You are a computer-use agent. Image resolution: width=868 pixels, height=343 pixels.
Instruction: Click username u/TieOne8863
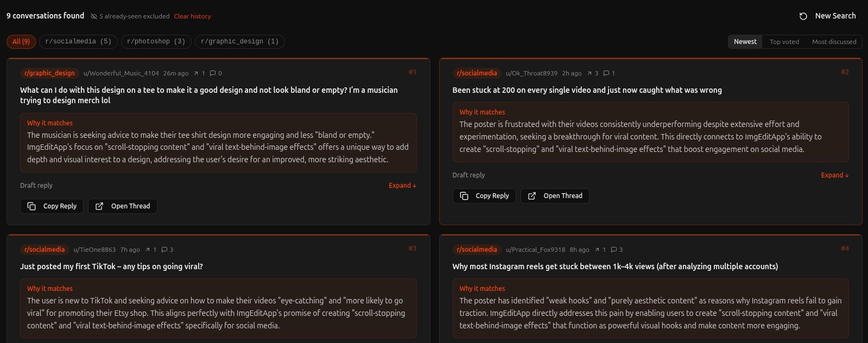[x=94, y=250]
